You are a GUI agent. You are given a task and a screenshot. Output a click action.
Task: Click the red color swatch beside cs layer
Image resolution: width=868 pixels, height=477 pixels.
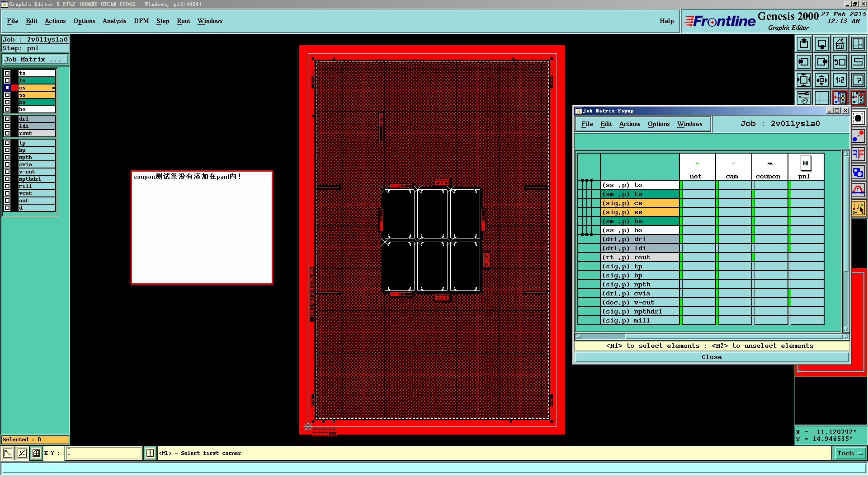(14, 88)
